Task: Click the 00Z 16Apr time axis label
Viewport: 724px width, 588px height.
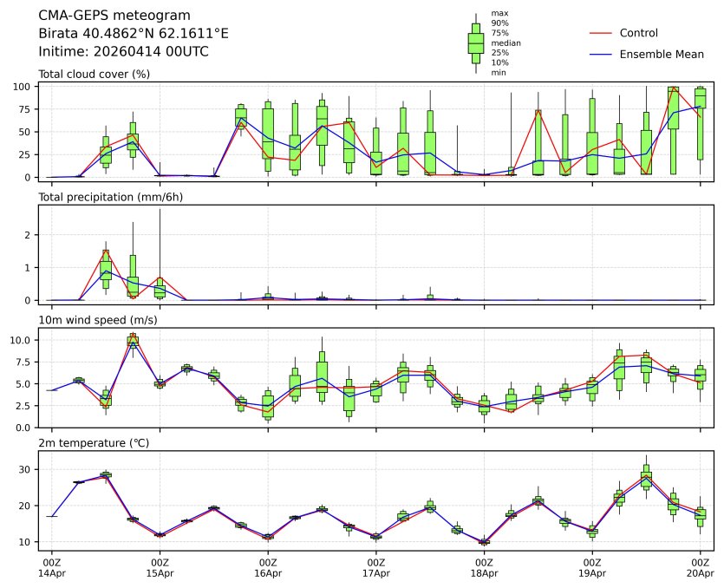Action: point(268,568)
